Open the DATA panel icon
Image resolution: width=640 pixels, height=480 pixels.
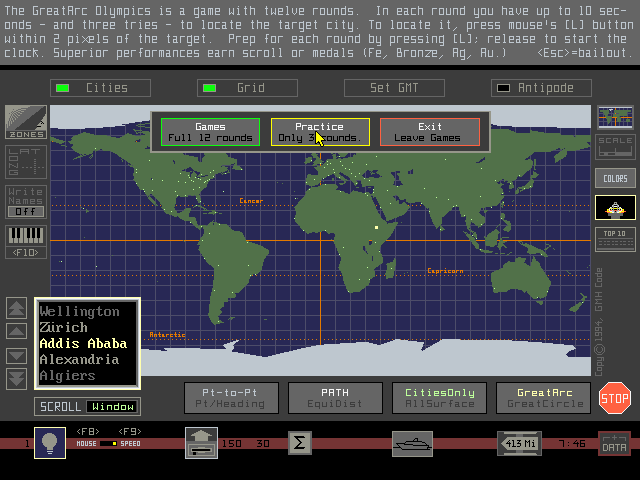tap(613, 443)
